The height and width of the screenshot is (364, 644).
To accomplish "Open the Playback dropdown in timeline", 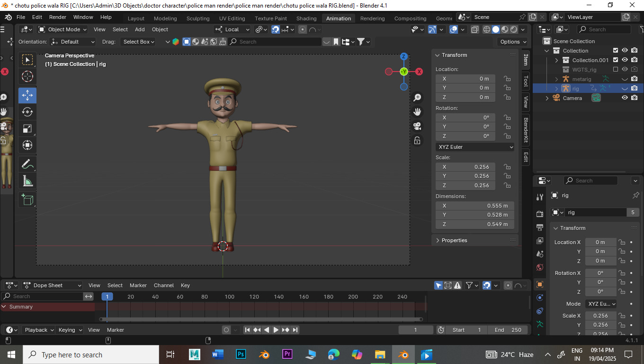I will tap(38, 330).
